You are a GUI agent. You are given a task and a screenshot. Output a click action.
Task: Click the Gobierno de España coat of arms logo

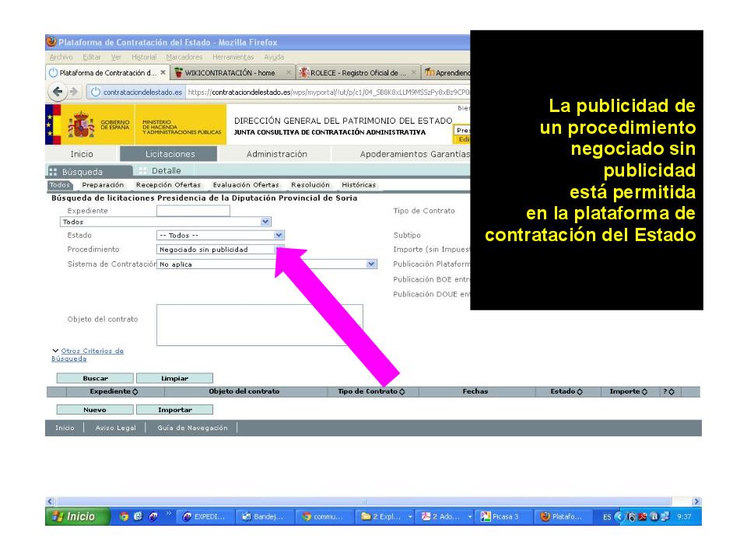click(81, 124)
